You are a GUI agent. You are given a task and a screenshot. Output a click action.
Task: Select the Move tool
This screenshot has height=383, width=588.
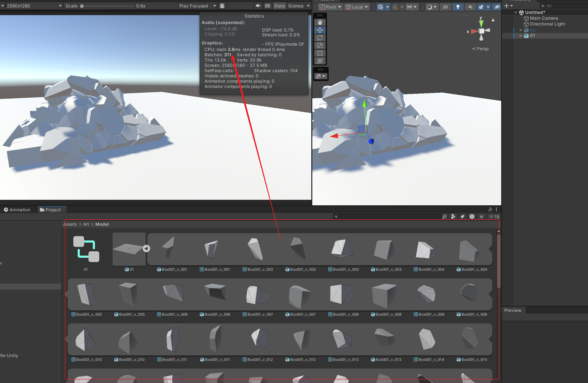[x=320, y=30]
